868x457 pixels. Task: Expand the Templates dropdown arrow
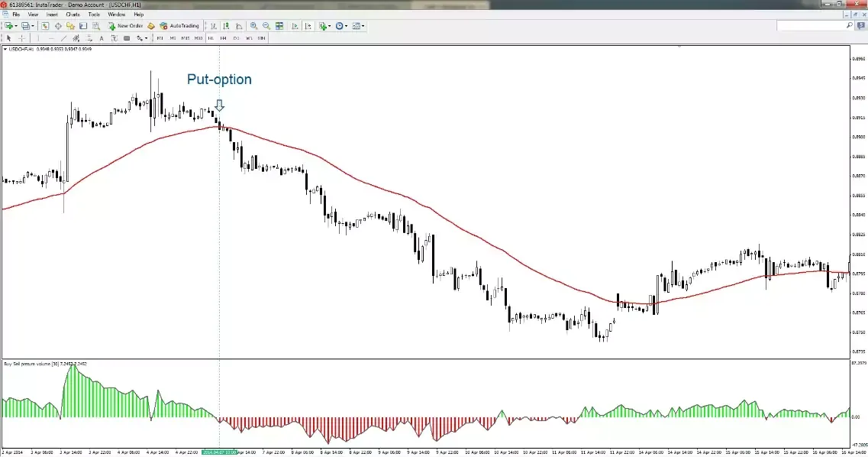click(363, 26)
